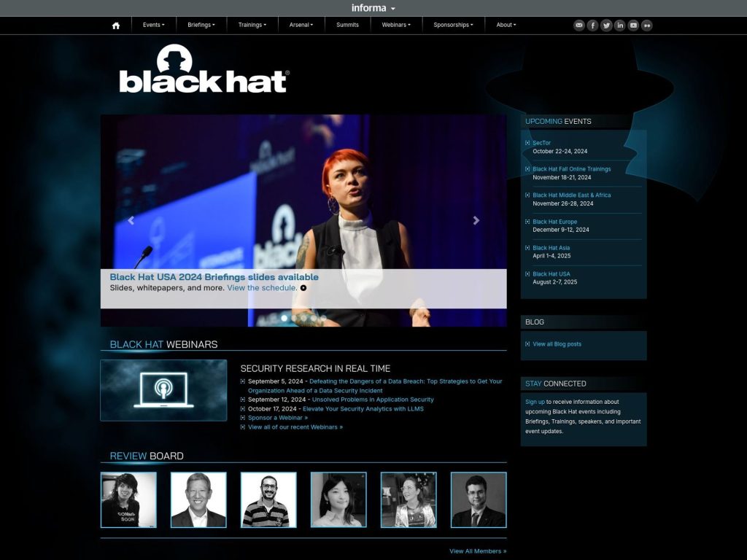Select Summits in the navigation bar
747x560 pixels.
coord(347,25)
